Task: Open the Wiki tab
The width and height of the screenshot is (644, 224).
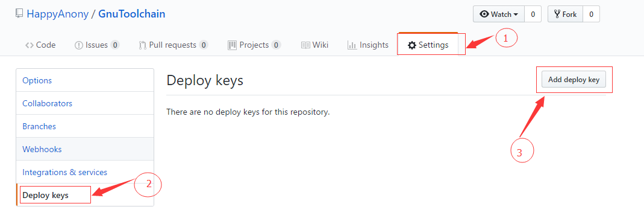Action: pos(314,45)
